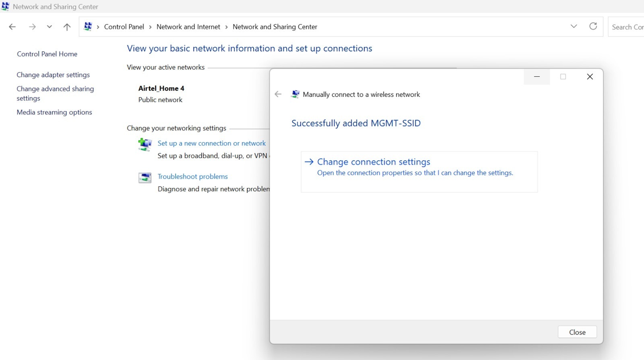The image size is (644, 360).
Task: Click the Forward navigation arrow
Action: 32,27
